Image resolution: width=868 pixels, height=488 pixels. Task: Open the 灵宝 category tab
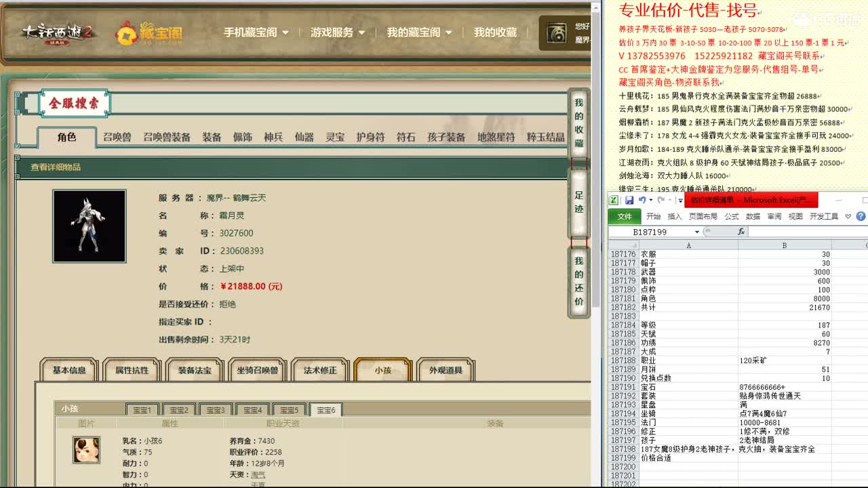tap(335, 137)
